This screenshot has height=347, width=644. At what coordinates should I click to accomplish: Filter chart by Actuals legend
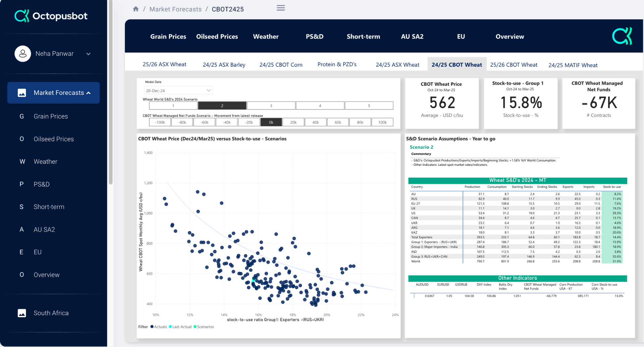coord(159,327)
